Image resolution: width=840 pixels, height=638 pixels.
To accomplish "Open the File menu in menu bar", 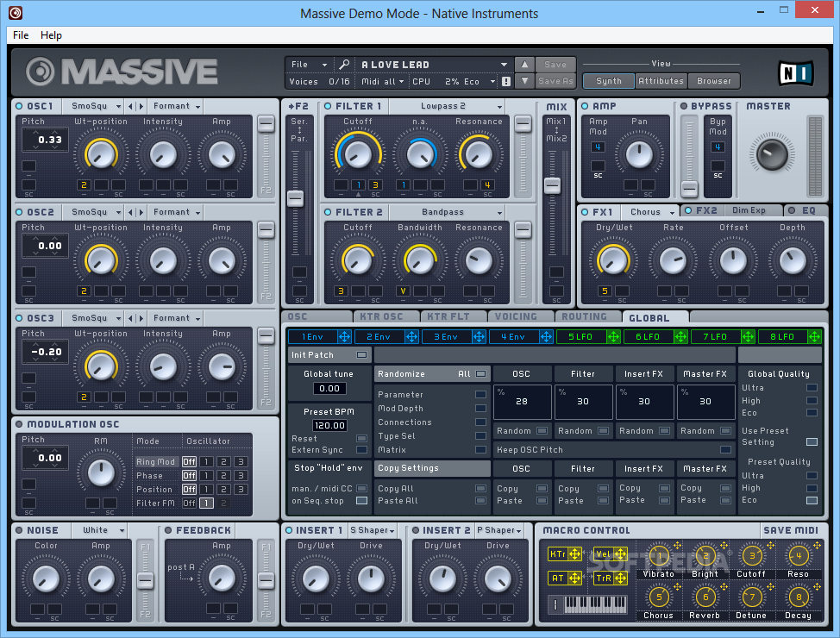I will click(21, 35).
